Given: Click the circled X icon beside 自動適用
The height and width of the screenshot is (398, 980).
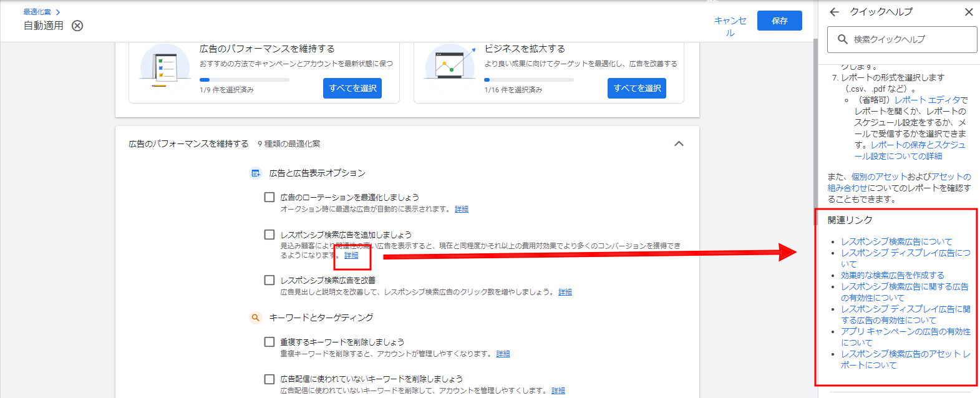Looking at the screenshot, I should click(77, 26).
